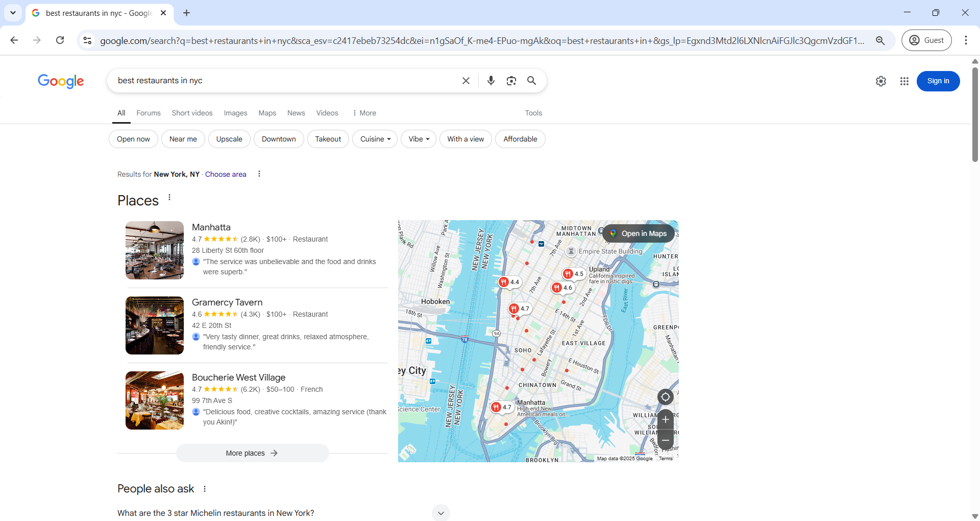Viewport: 980px width, 521px height.
Task: Expand the Cuisine filter dropdown
Action: click(x=375, y=139)
